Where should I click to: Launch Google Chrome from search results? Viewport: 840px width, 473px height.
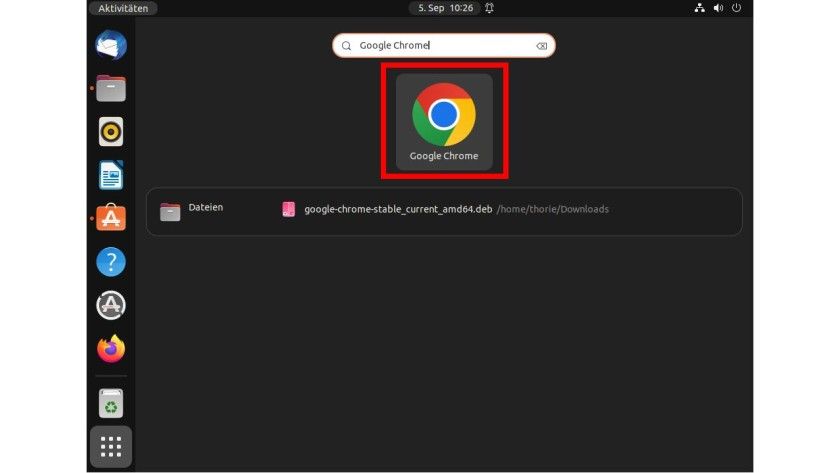click(x=444, y=122)
